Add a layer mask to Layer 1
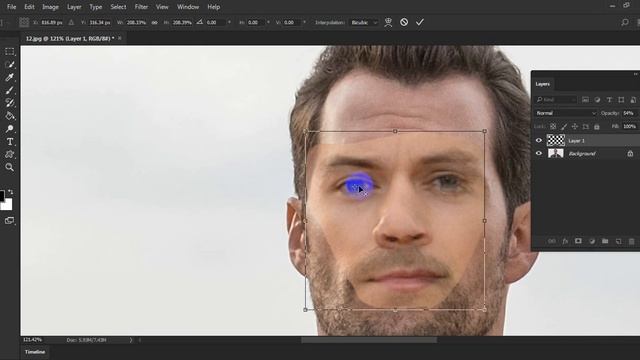640x360 pixels. pos(578,241)
